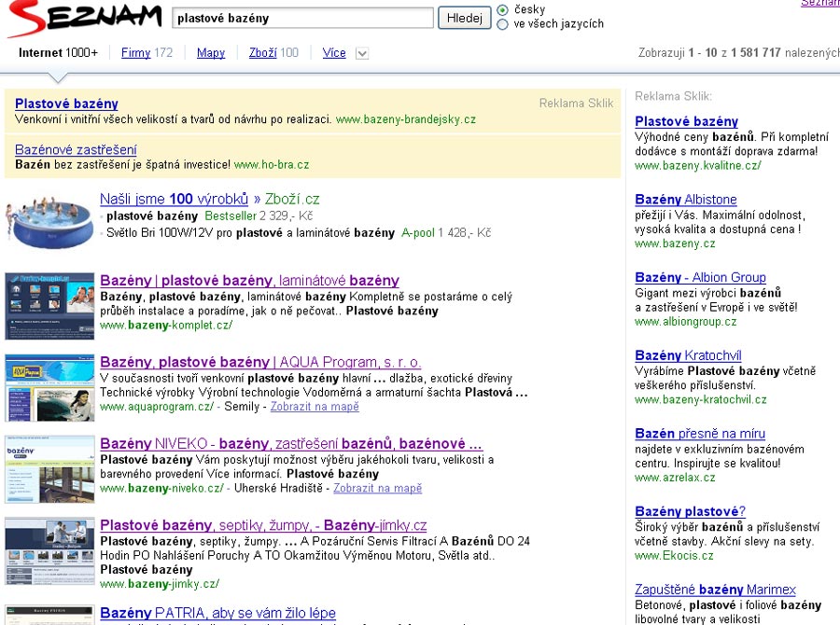Viewport: 840px width, 625px height.
Task: Open sidebar ad 'Bazény - Albion Group'
Action: click(x=700, y=277)
